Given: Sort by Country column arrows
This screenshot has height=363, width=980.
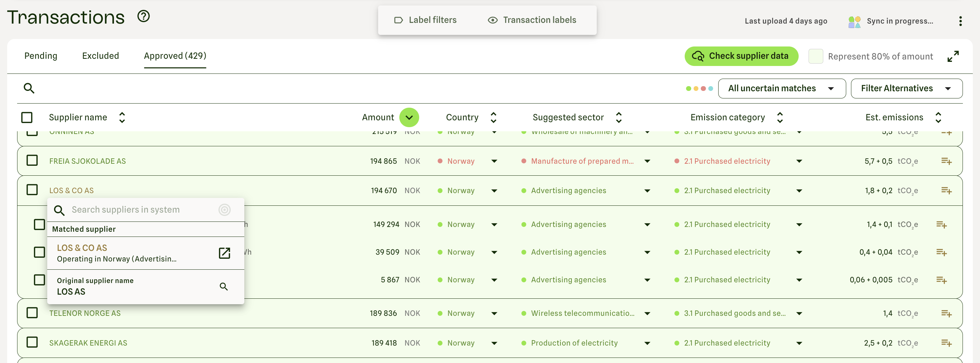Looking at the screenshot, I should pyautogui.click(x=493, y=118).
